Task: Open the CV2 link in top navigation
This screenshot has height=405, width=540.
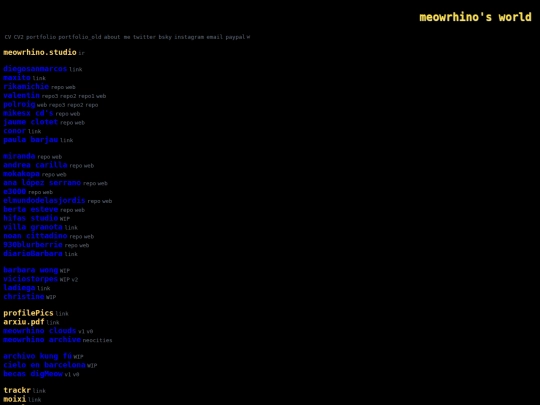Action: pyautogui.click(x=19, y=37)
